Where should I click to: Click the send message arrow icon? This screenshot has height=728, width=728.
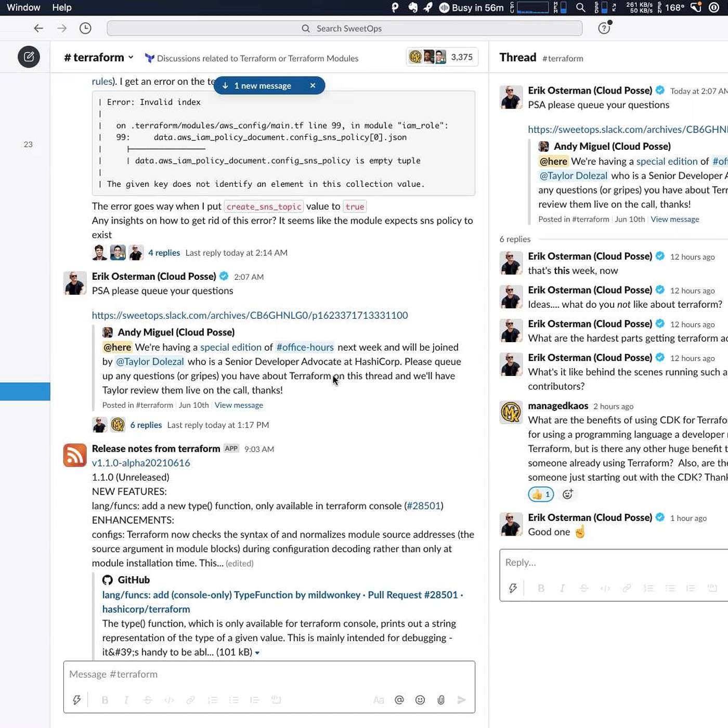[462, 700]
